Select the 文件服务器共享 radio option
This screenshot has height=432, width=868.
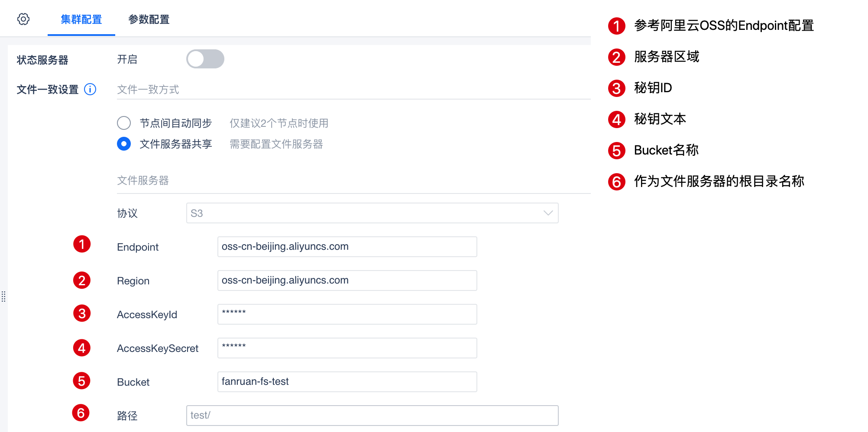[124, 144]
